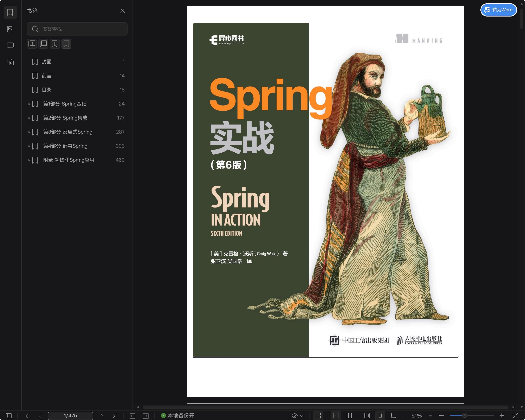The width and height of the screenshot is (525, 420).
Task: Click page number 14 beside 前言
Action: click(x=122, y=76)
